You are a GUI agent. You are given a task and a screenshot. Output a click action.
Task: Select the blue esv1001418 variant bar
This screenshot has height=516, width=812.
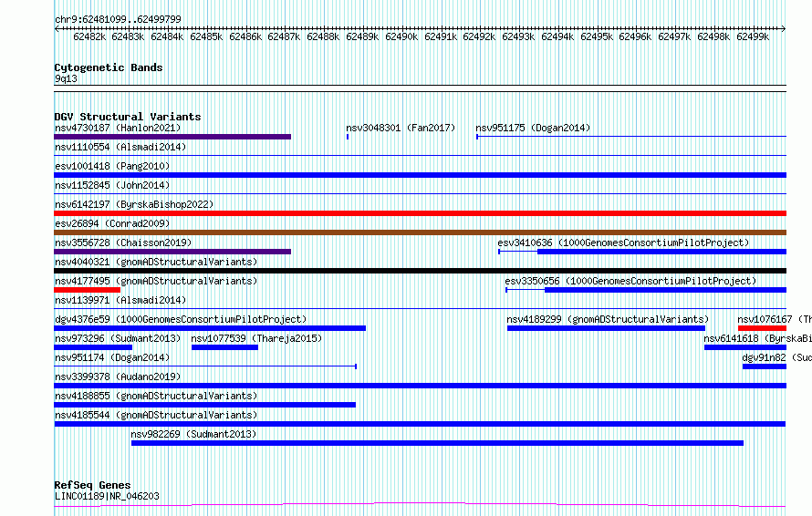point(420,175)
